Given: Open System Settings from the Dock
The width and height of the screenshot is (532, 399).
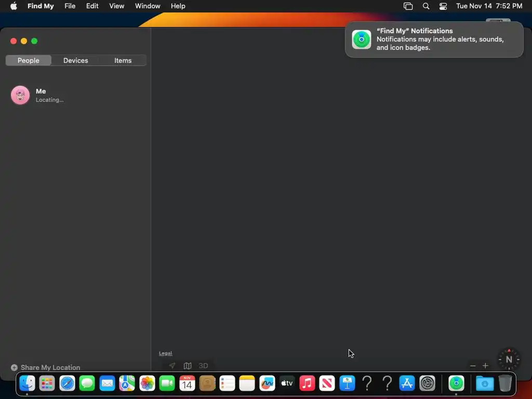Looking at the screenshot, I should [427, 383].
